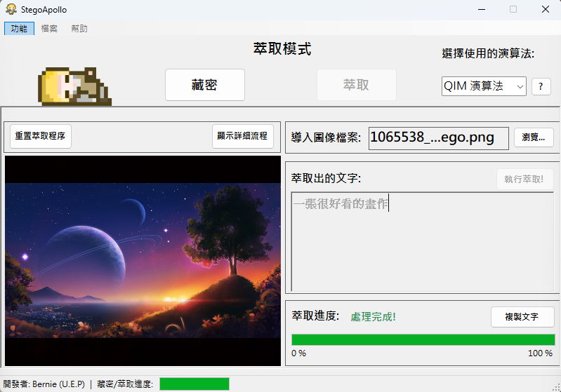
Task: Click the imported file name field
Action: pyautogui.click(x=438, y=137)
